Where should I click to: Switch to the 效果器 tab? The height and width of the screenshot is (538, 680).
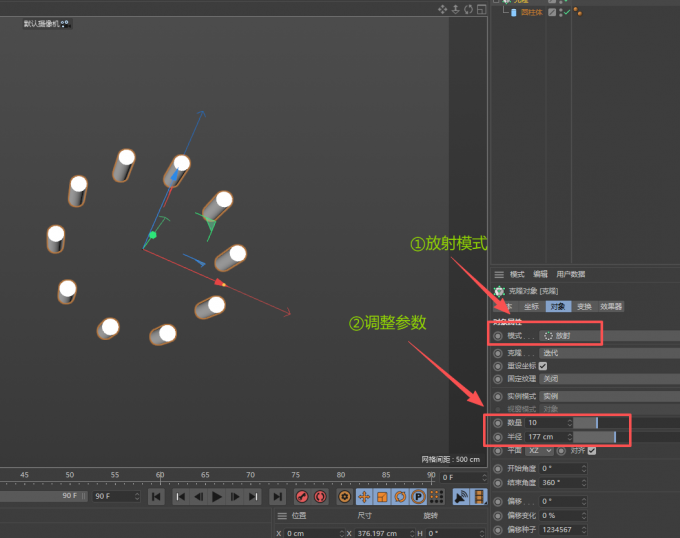pyautogui.click(x=611, y=307)
